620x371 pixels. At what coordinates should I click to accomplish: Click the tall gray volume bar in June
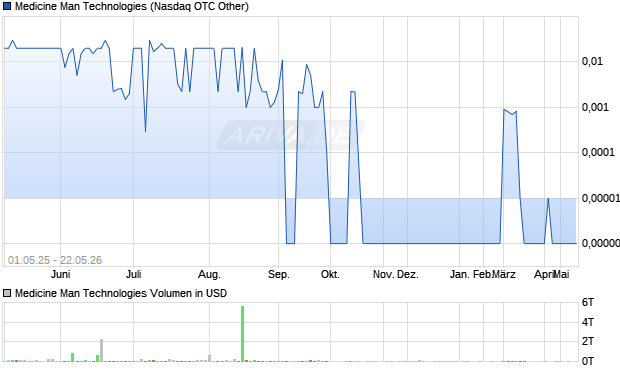101,350
